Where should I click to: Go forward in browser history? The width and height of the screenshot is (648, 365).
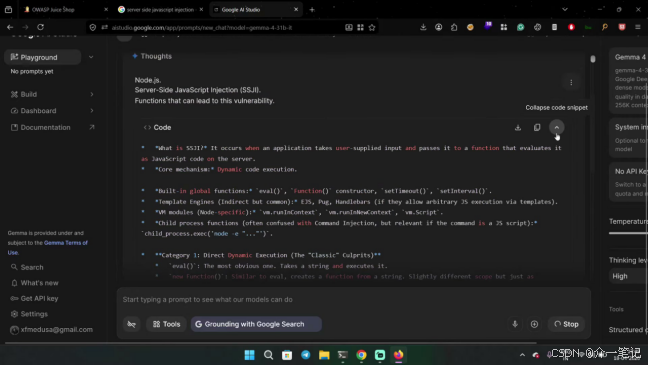point(25,27)
